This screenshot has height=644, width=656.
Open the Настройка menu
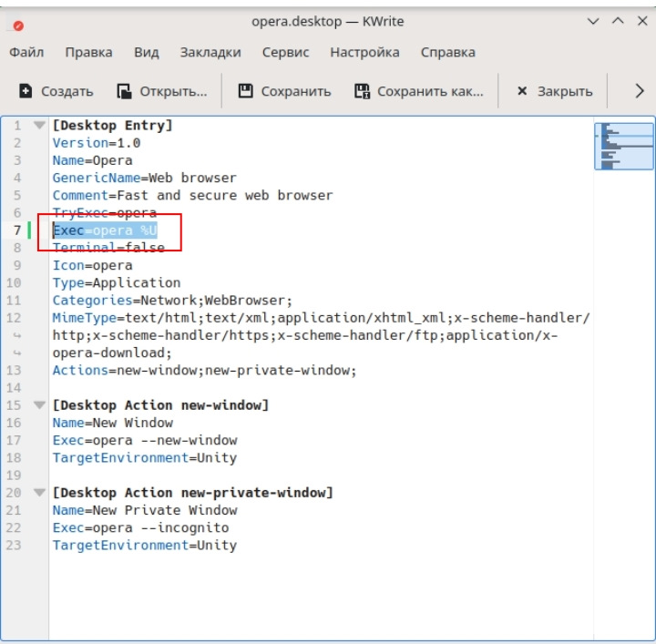[x=364, y=53]
